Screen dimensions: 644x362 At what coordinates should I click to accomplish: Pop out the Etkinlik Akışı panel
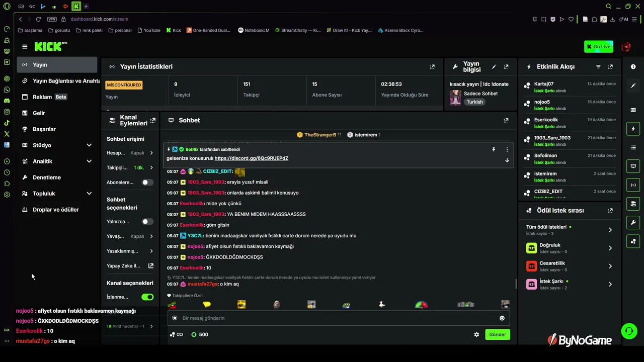pyautogui.click(x=610, y=66)
